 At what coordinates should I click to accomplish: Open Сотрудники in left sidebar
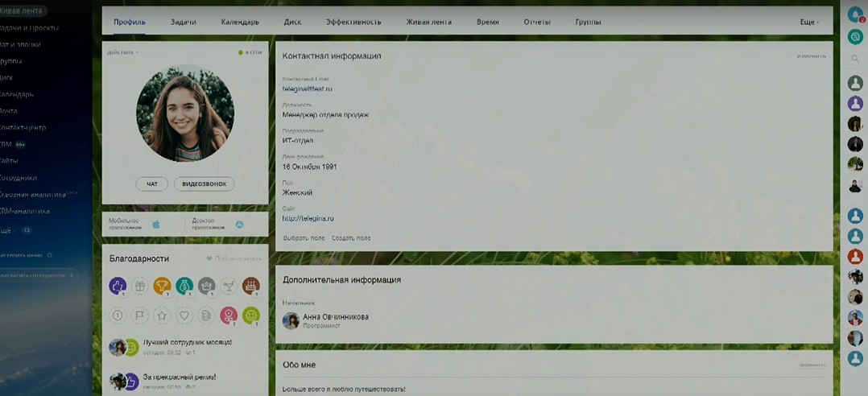coord(19,178)
